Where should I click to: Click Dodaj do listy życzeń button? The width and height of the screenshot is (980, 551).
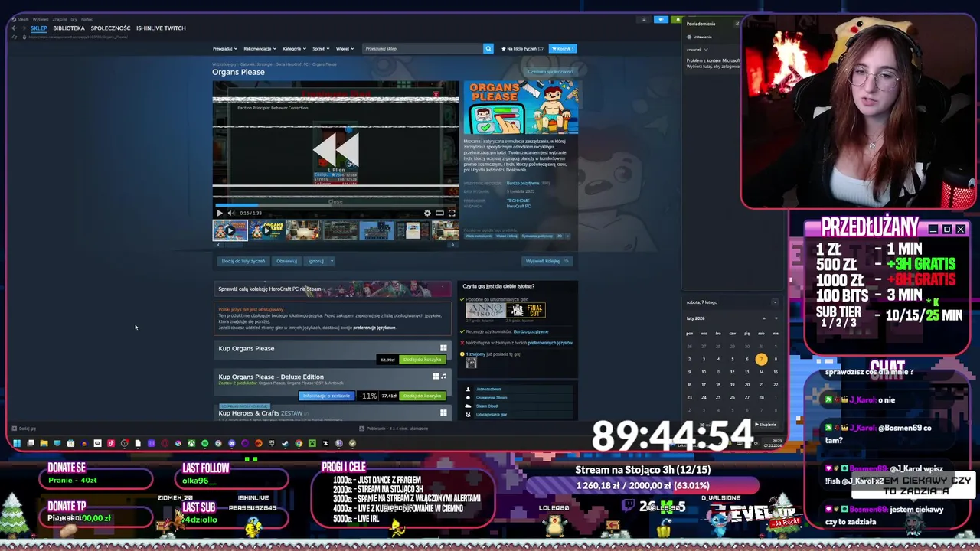tap(243, 261)
